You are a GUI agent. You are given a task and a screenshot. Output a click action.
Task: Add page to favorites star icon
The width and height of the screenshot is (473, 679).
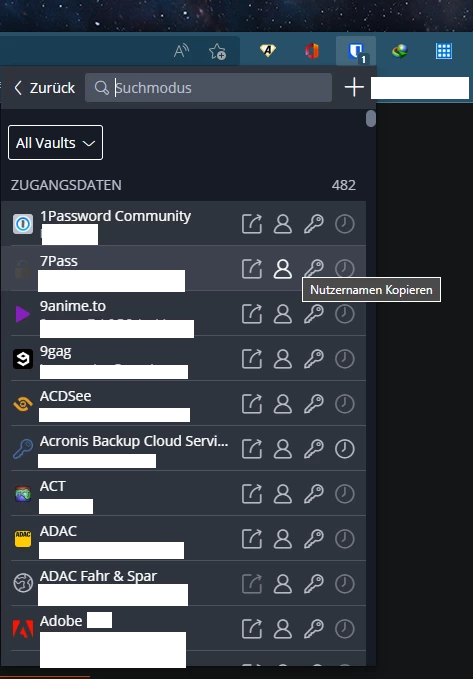pos(217,52)
